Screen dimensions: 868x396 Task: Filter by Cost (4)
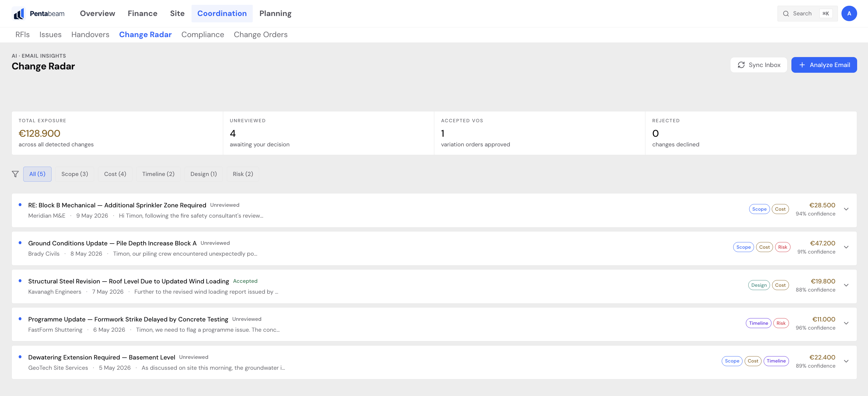tap(115, 174)
